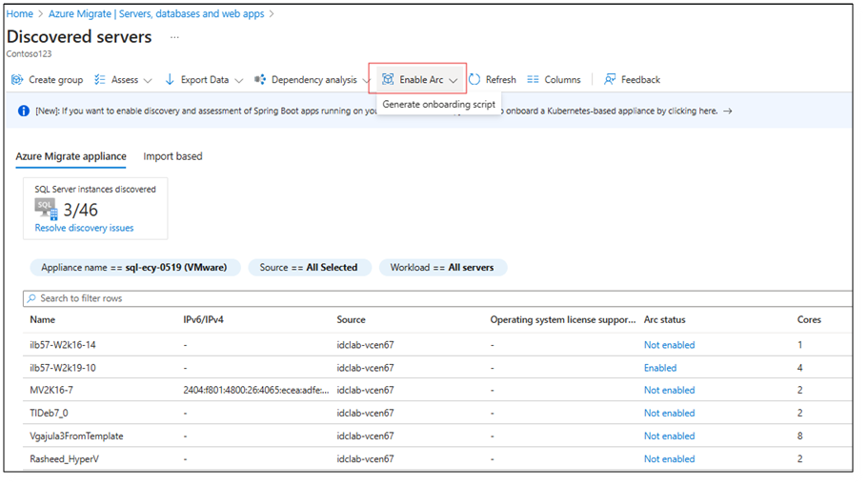The width and height of the screenshot is (868, 487).
Task: Select server name ilb57-W2k16-14
Action: (63, 345)
